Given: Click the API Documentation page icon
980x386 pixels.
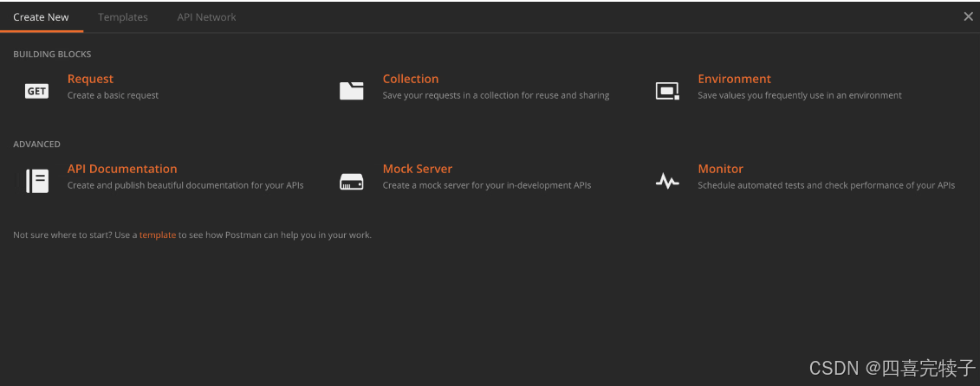Looking at the screenshot, I should tap(37, 181).
